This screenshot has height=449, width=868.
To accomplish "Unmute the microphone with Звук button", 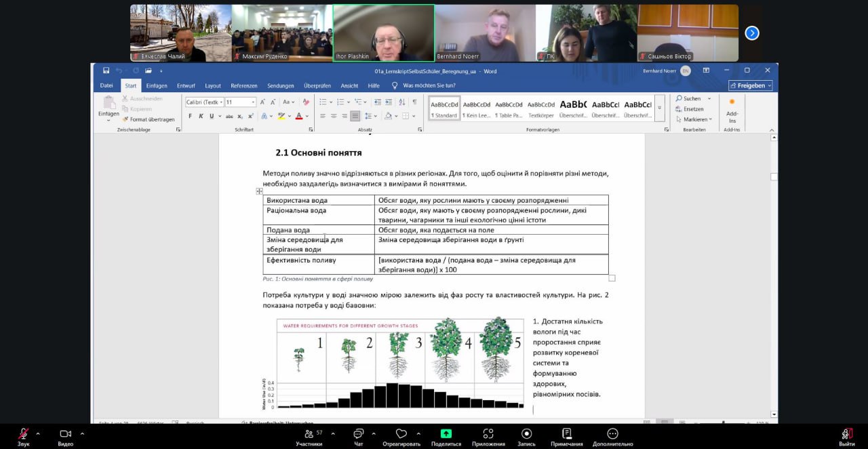I will [23, 434].
